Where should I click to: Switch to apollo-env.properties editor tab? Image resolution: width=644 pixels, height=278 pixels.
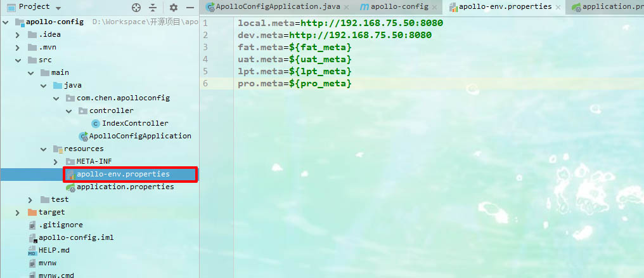pos(505,7)
